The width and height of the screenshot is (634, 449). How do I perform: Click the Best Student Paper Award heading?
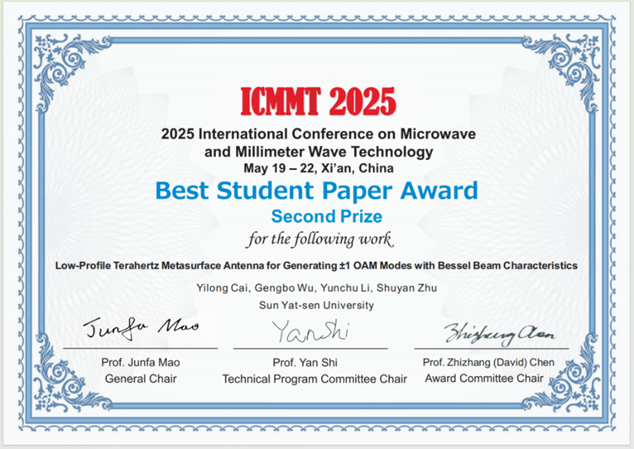click(317, 190)
